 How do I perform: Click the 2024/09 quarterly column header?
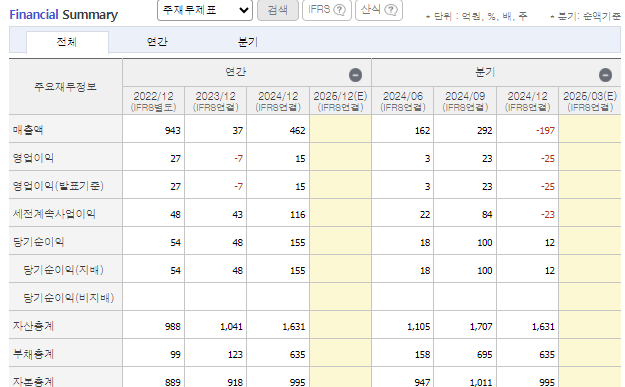pos(465,101)
